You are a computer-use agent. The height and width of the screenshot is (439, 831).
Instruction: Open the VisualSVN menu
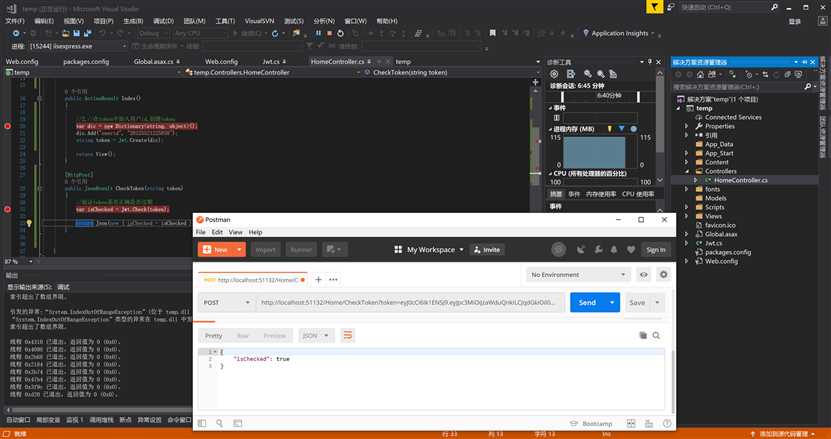pos(259,21)
